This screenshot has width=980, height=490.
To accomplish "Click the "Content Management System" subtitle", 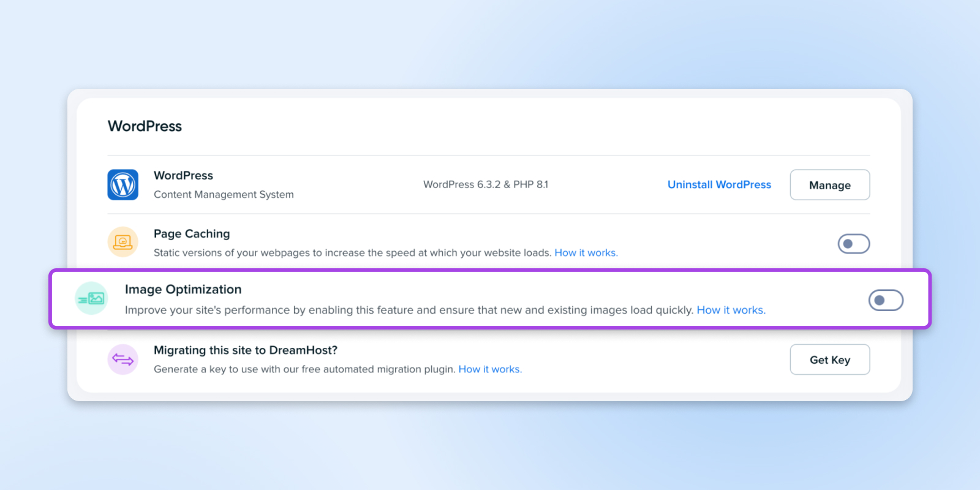I will [224, 195].
